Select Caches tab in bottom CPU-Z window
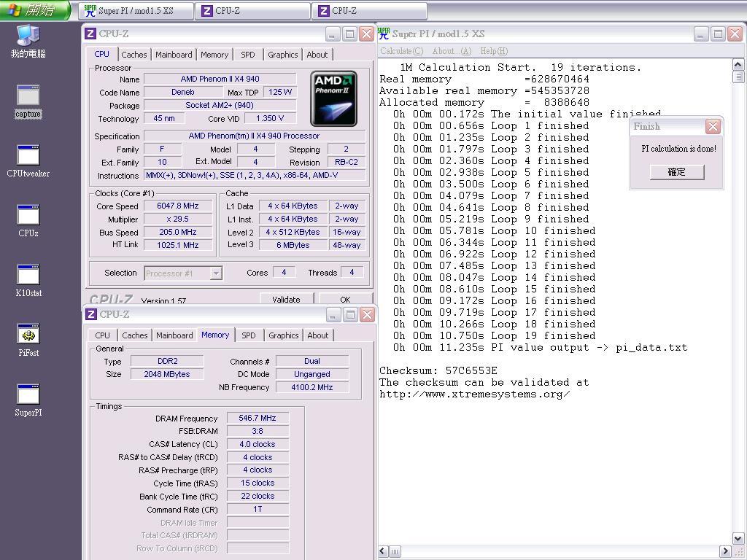This screenshot has width=747, height=560. click(135, 335)
